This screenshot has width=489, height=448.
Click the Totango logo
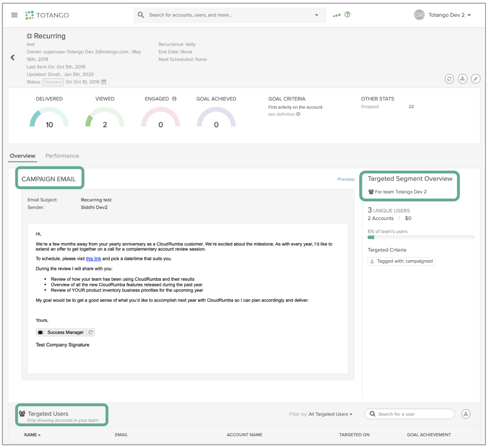pyautogui.click(x=47, y=15)
